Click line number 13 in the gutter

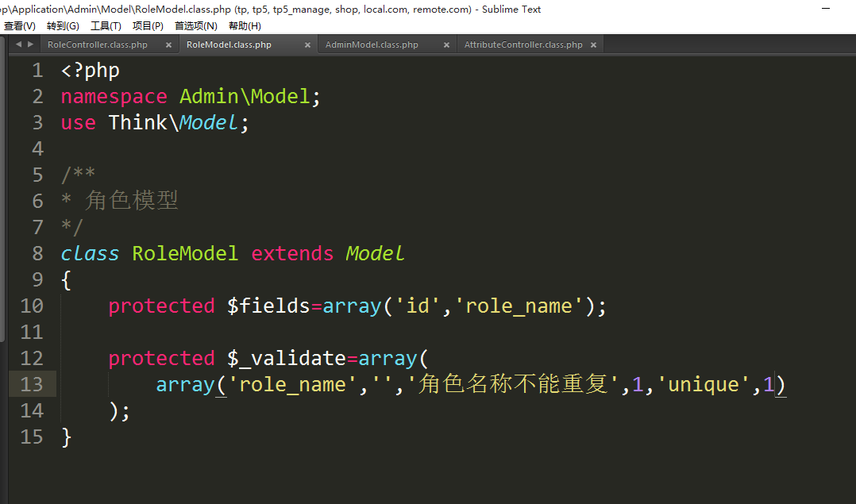pyautogui.click(x=32, y=384)
